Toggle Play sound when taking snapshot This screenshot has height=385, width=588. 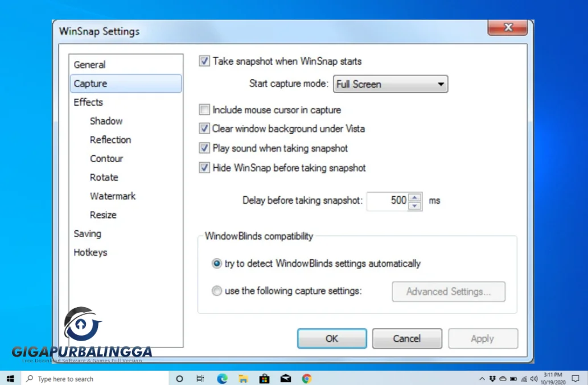(204, 148)
